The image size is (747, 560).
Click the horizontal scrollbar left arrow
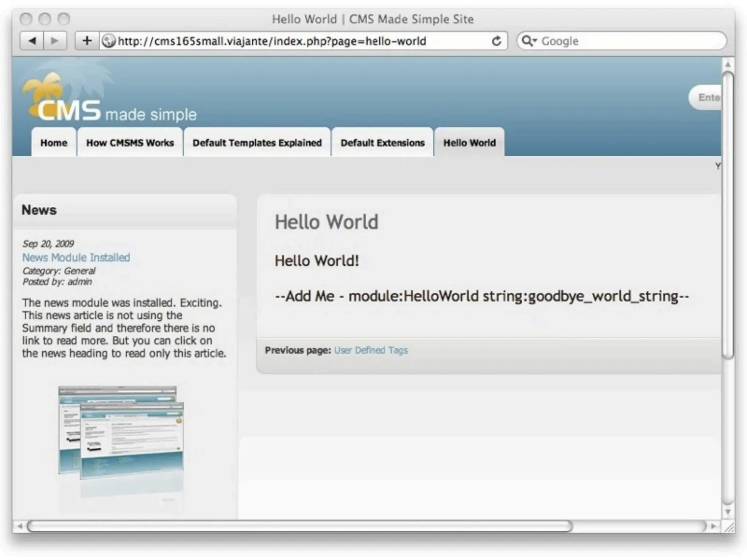coord(20,526)
